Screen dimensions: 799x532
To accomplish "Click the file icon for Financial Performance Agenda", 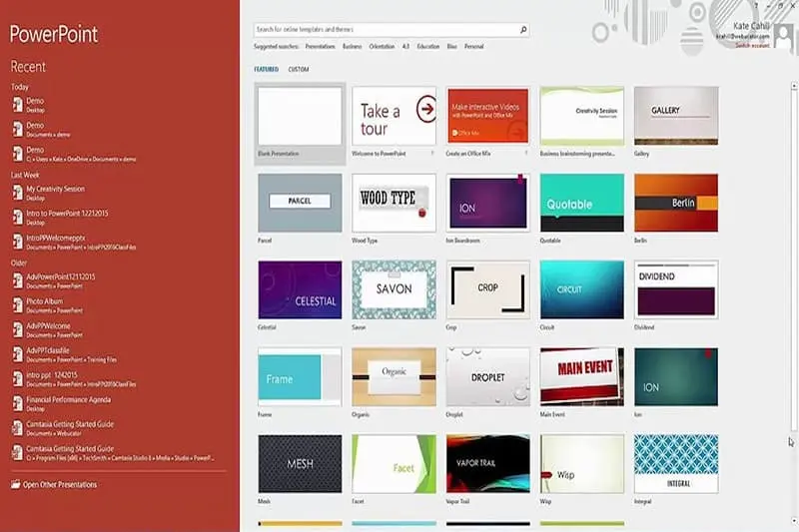I will (x=17, y=403).
